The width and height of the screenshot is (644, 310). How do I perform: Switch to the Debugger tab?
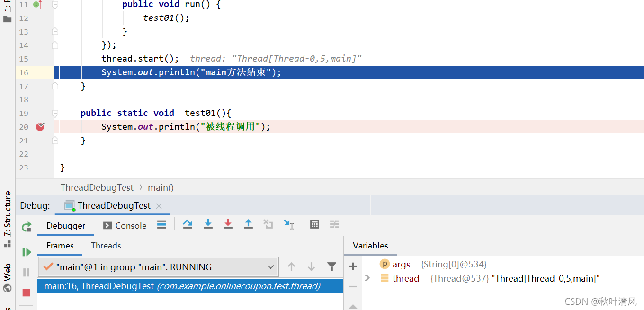[66, 226]
